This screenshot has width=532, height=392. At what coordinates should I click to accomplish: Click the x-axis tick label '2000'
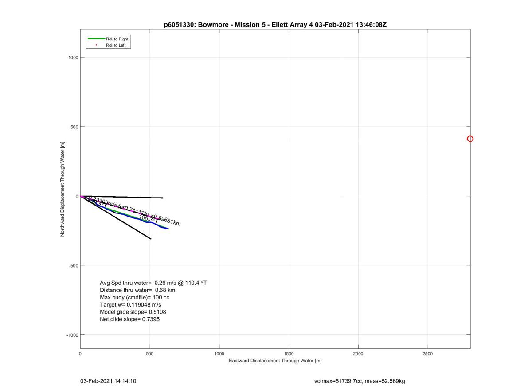pyautogui.click(x=358, y=353)
